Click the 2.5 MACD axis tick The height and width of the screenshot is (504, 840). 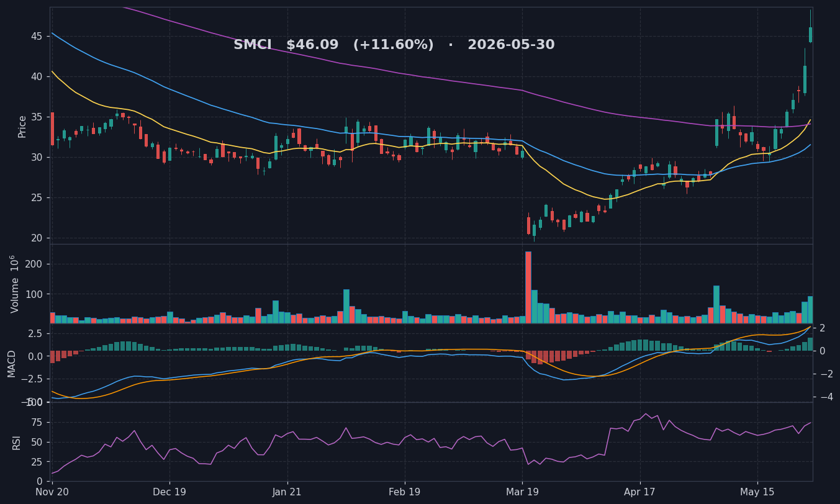35,333
